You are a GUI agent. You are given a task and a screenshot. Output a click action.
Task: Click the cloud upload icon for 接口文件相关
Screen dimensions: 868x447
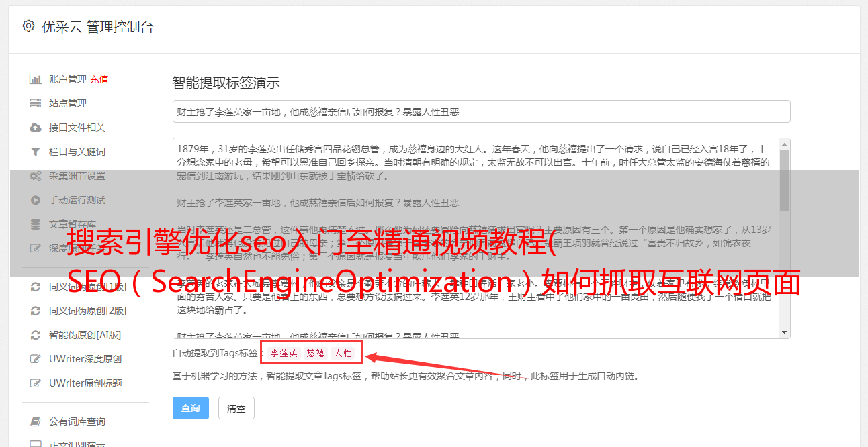pyautogui.click(x=36, y=128)
